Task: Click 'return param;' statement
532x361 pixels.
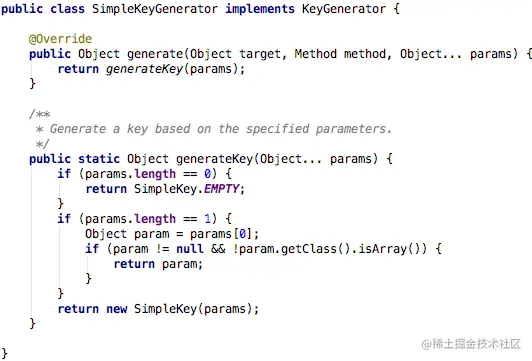Action: (158, 264)
